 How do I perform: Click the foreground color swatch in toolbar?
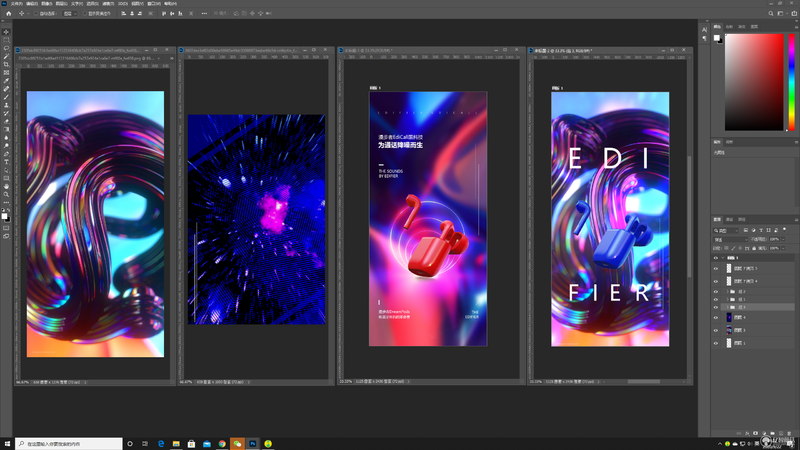(4, 216)
